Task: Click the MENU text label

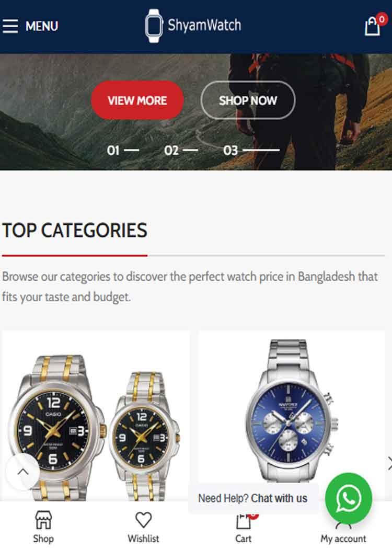Action: pos(42,26)
